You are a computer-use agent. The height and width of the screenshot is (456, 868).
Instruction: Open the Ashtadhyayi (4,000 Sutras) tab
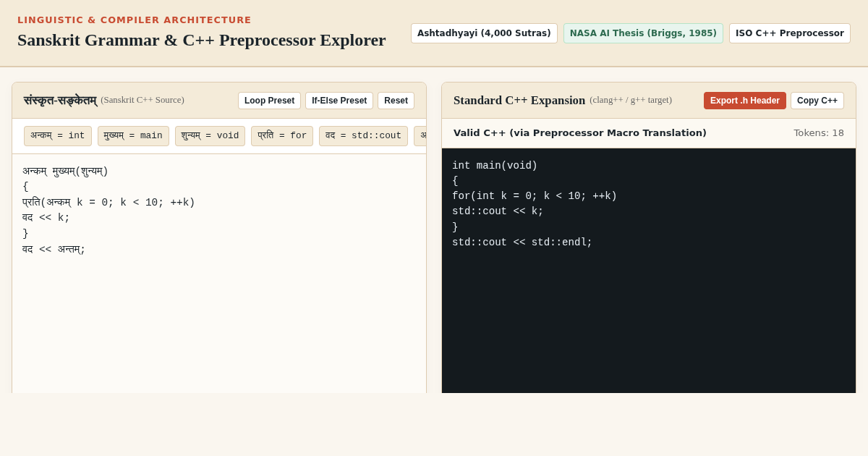(x=484, y=33)
